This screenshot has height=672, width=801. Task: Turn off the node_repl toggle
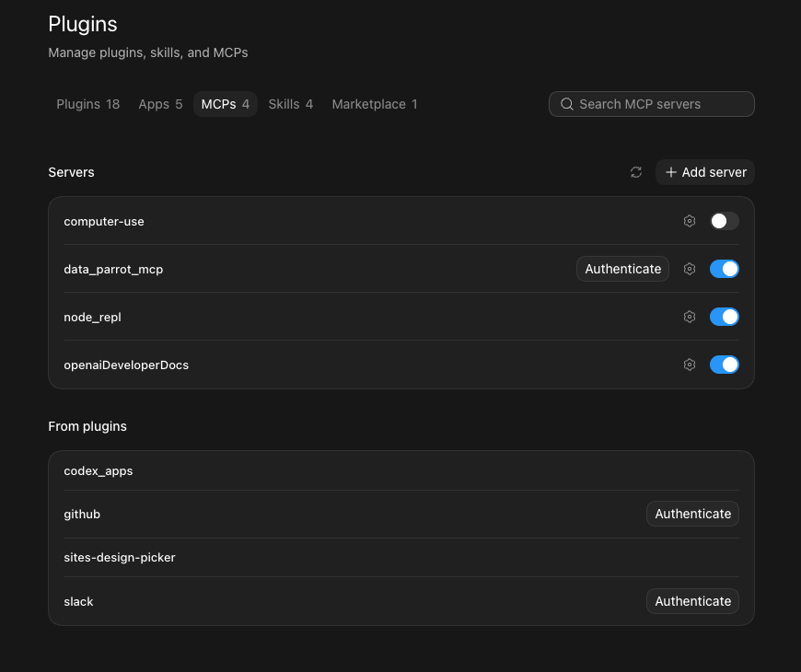725,317
